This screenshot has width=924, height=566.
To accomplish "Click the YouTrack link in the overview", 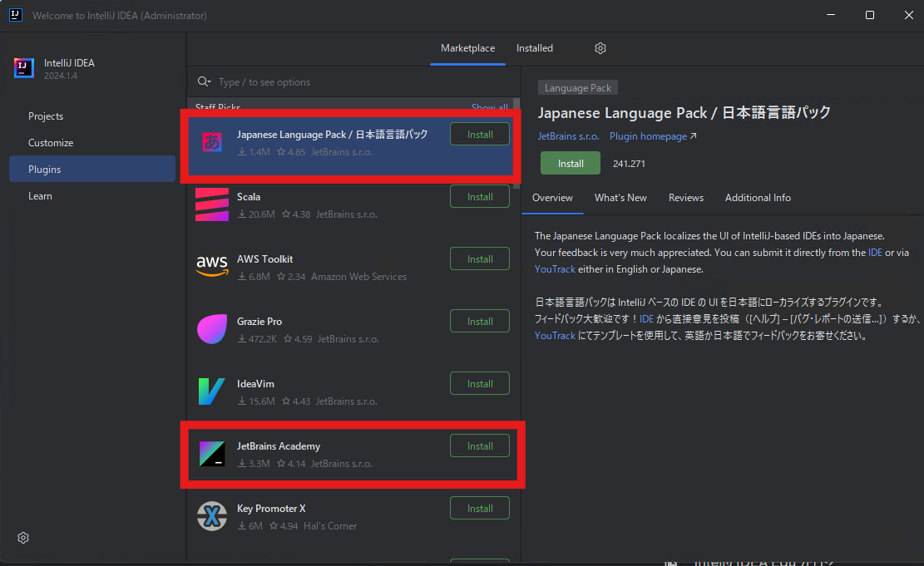I will point(555,267).
